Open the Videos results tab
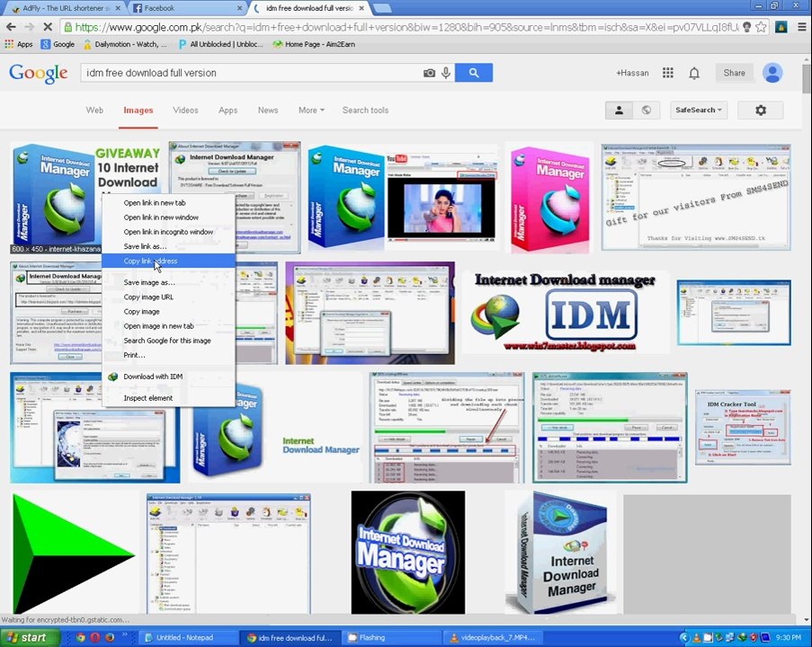The height and width of the screenshot is (647, 812). pyautogui.click(x=185, y=111)
